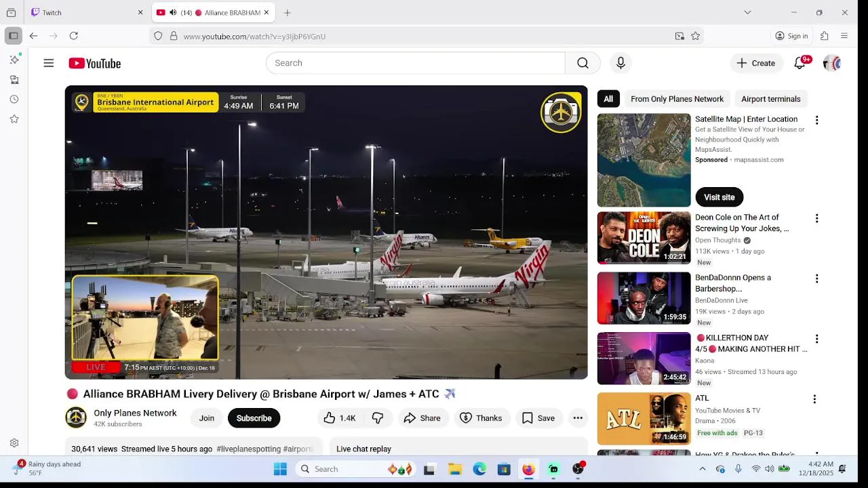Open the Only Planes Network channel name
Image resolution: width=868 pixels, height=488 pixels.
tap(135, 413)
